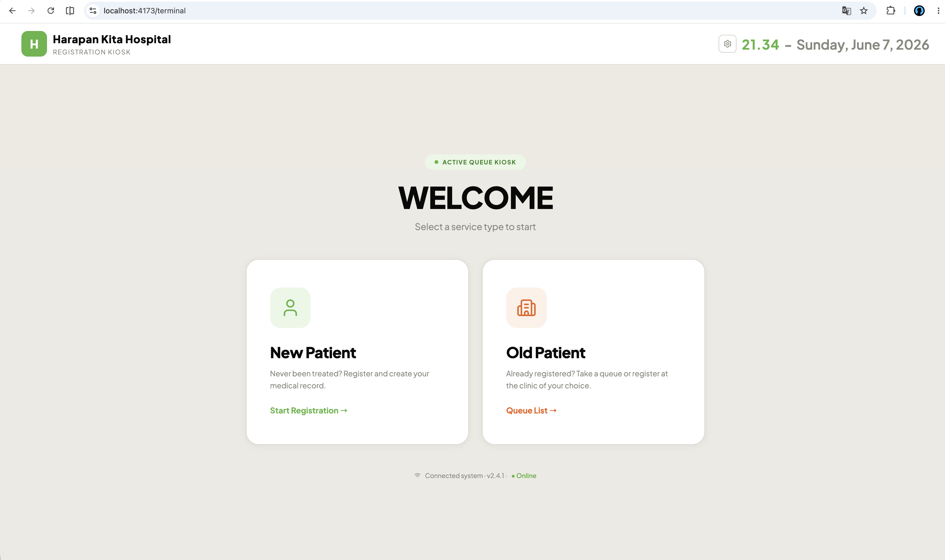945x560 pixels.
Task: Click the Google Translate page icon
Action: (x=846, y=11)
